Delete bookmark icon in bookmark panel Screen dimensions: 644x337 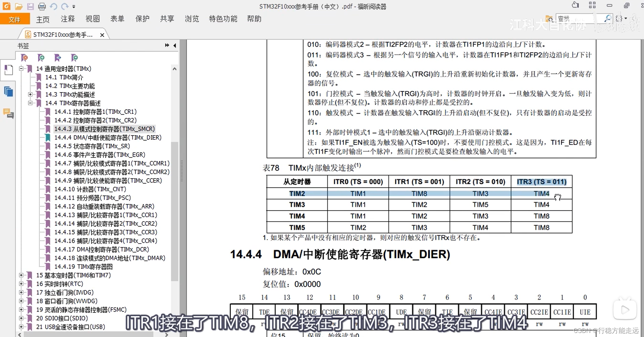coord(24,58)
